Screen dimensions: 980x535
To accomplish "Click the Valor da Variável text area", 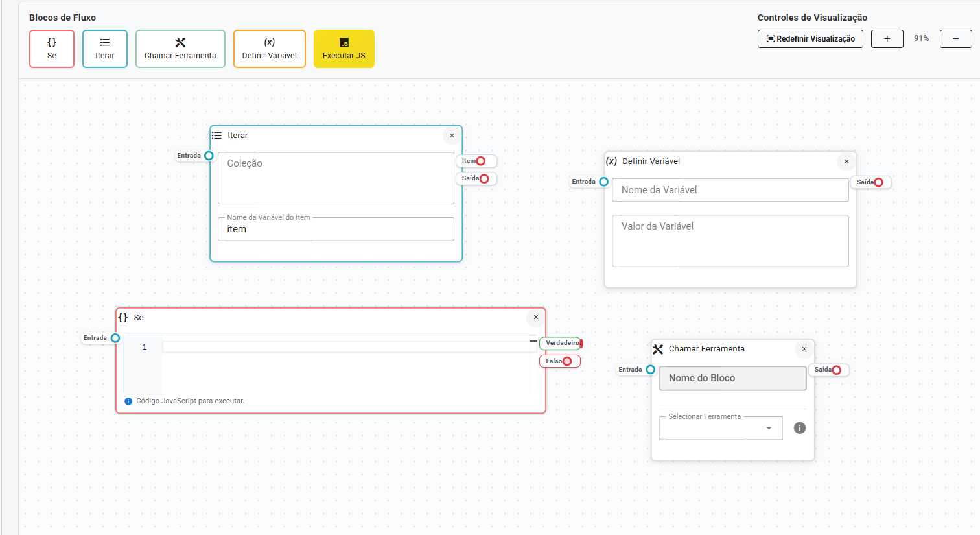I will click(730, 241).
